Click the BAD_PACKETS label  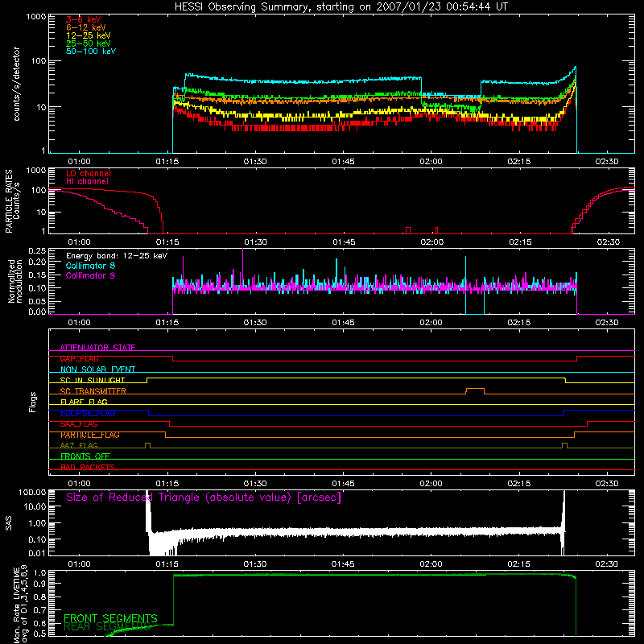click(88, 467)
